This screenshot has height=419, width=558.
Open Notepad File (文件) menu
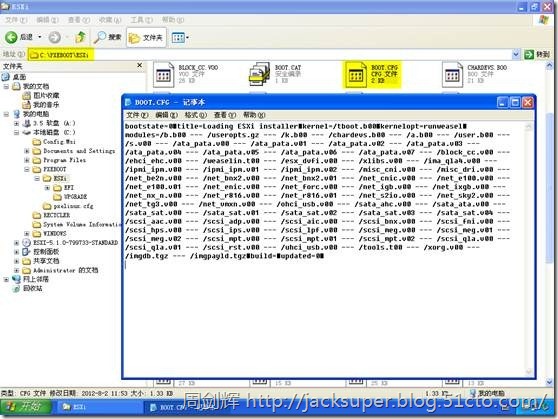(x=137, y=115)
